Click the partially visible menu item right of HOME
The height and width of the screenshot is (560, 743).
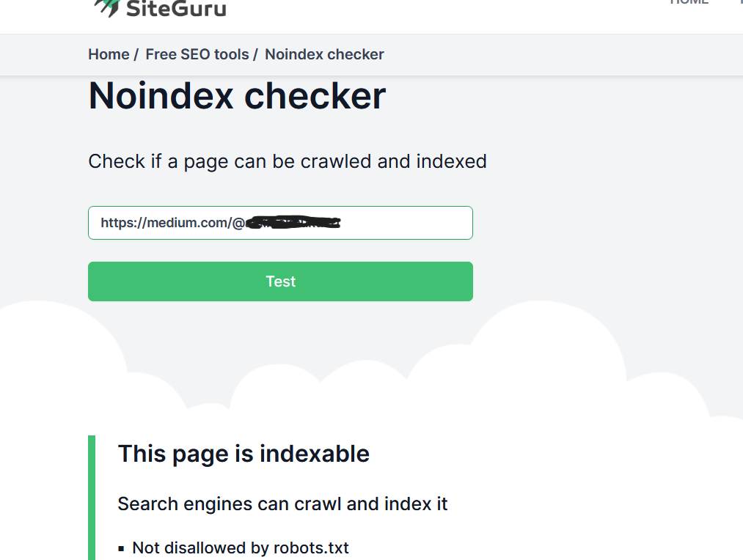pyautogui.click(x=740, y=2)
